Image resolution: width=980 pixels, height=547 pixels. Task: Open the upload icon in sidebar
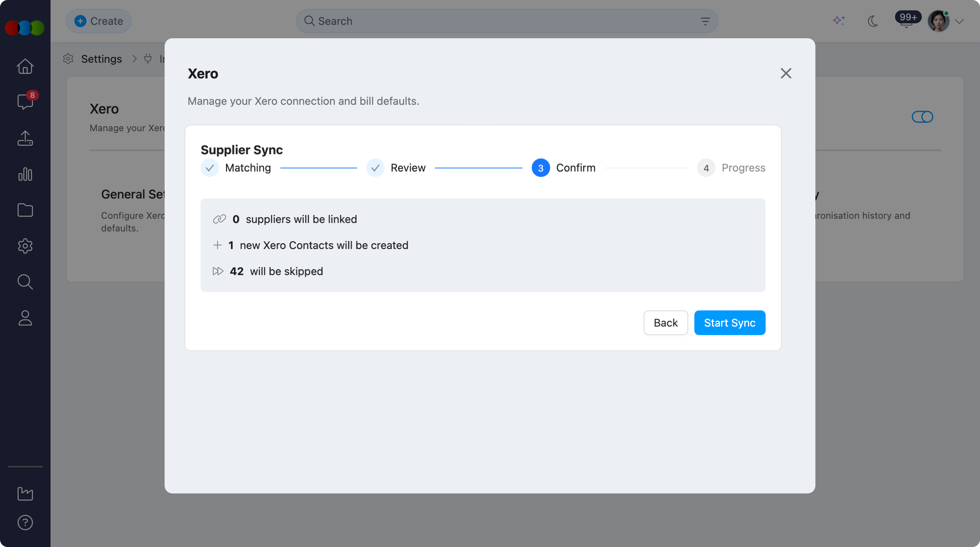coord(25,138)
